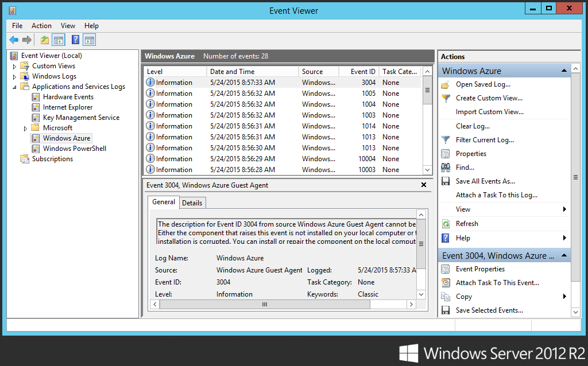Collapse the Windows Azure actions section
The width and height of the screenshot is (588, 366).
[x=564, y=71]
